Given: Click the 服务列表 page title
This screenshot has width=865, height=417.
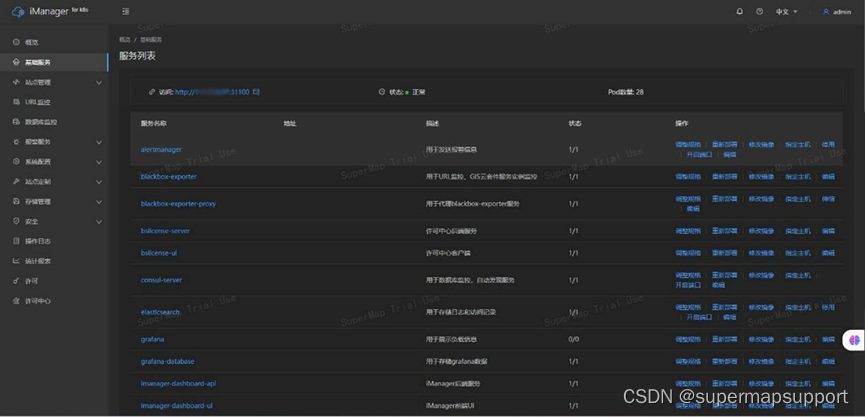Looking at the screenshot, I should [137, 56].
